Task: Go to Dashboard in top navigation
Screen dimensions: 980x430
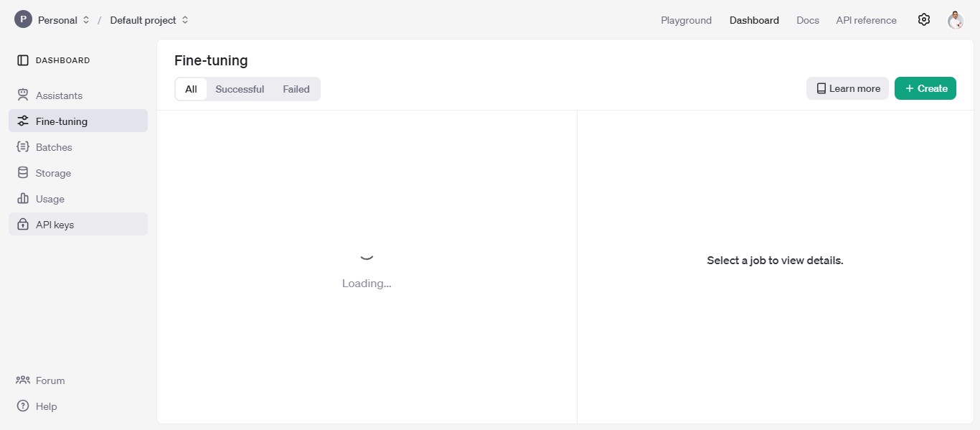Action: [x=754, y=20]
